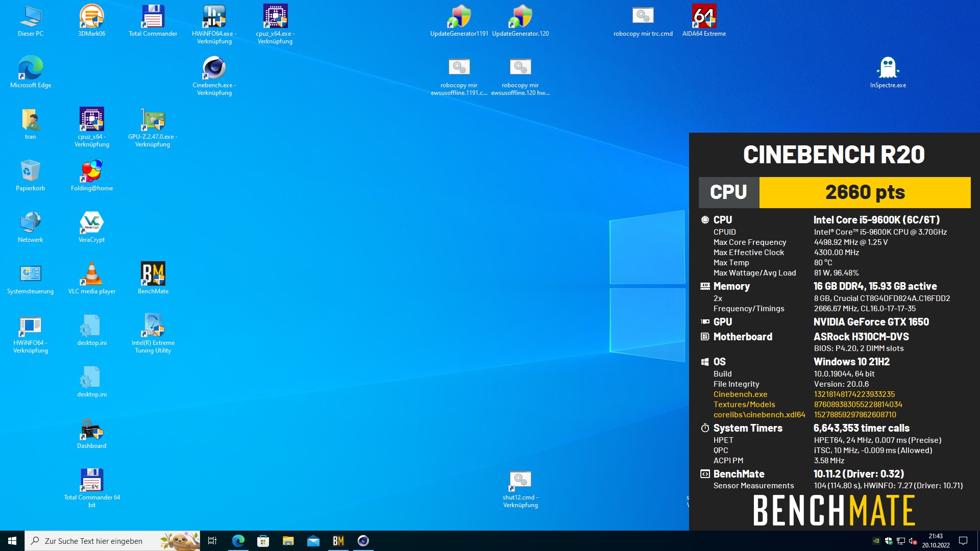Image resolution: width=980 pixels, height=551 pixels.
Task: Click Intel Core i5-9600K (6C/6T) text
Action: click(876, 220)
